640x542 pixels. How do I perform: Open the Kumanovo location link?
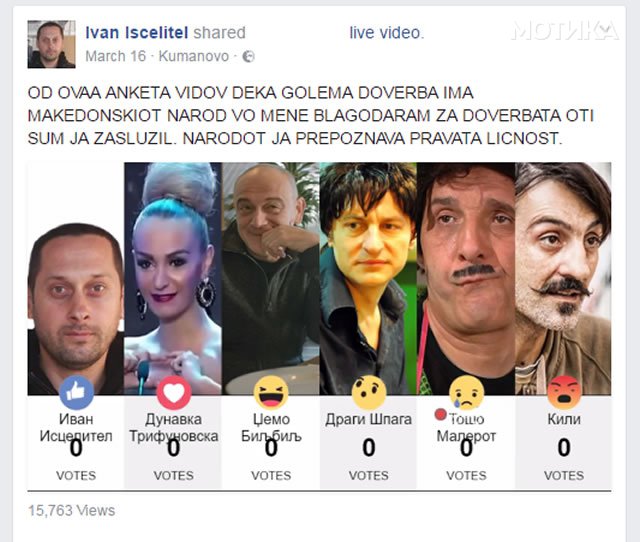(x=193, y=56)
